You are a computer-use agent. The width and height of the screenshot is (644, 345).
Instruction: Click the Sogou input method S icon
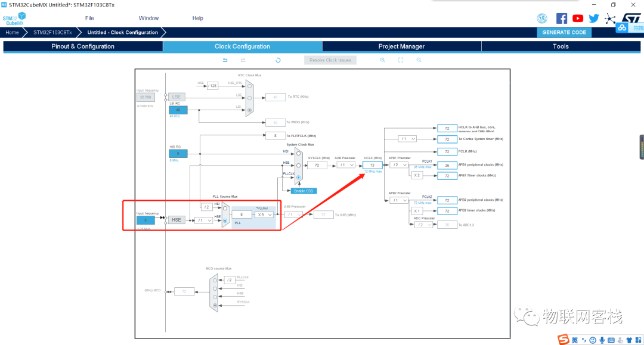pyautogui.click(x=563, y=339)
